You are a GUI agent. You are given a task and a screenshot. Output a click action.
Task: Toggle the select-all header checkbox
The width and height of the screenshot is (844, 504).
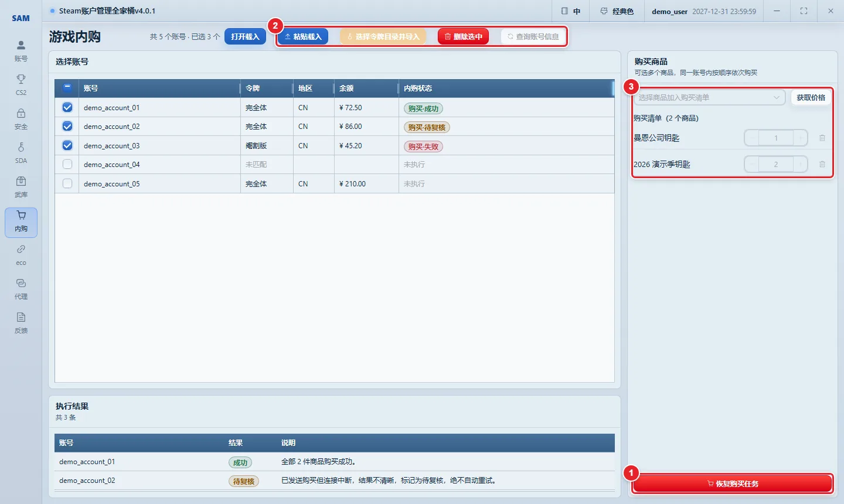pos(67,88)
